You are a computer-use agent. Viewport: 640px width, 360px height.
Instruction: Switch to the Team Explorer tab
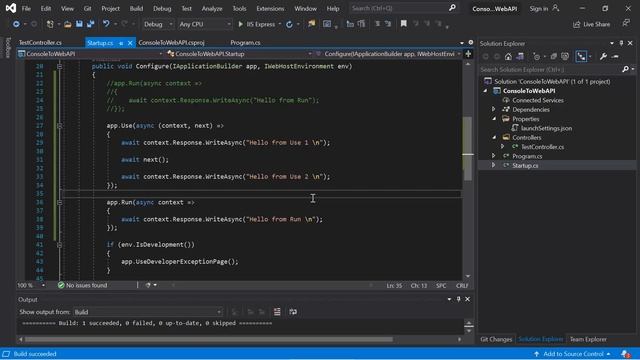pyautogui.click(x=588, y=339)
